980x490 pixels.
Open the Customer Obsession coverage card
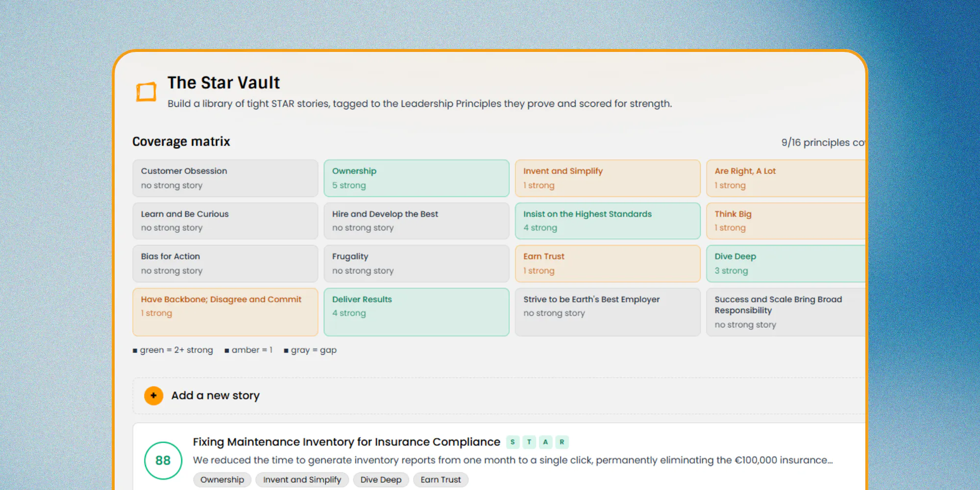(x=225, y=178)
